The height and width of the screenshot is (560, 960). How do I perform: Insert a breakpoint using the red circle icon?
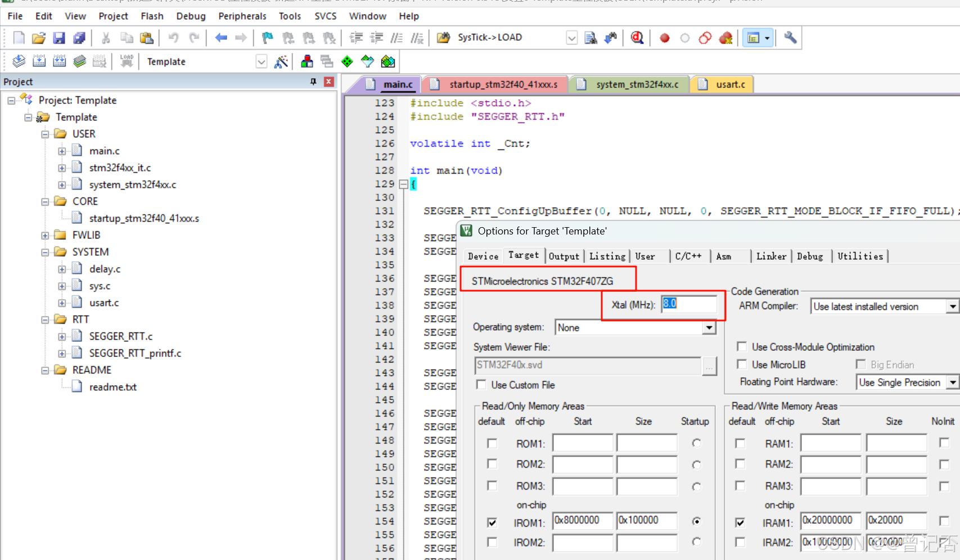click(665, 38)
